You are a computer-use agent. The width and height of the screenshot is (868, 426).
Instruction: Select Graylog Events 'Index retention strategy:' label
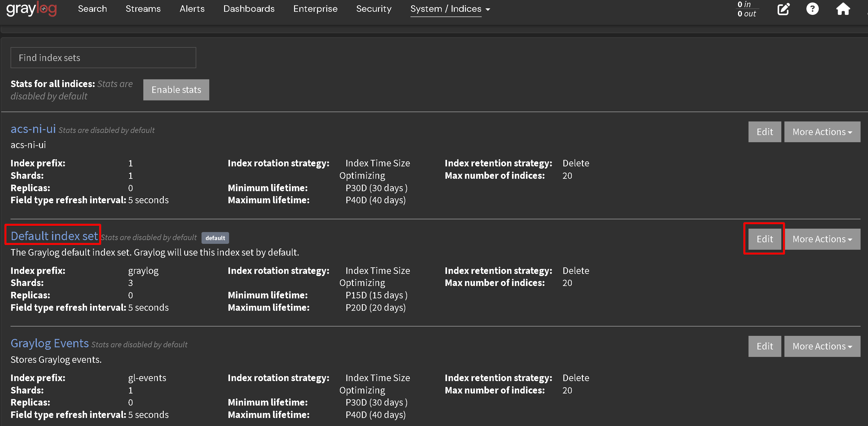tap(498, 378)
